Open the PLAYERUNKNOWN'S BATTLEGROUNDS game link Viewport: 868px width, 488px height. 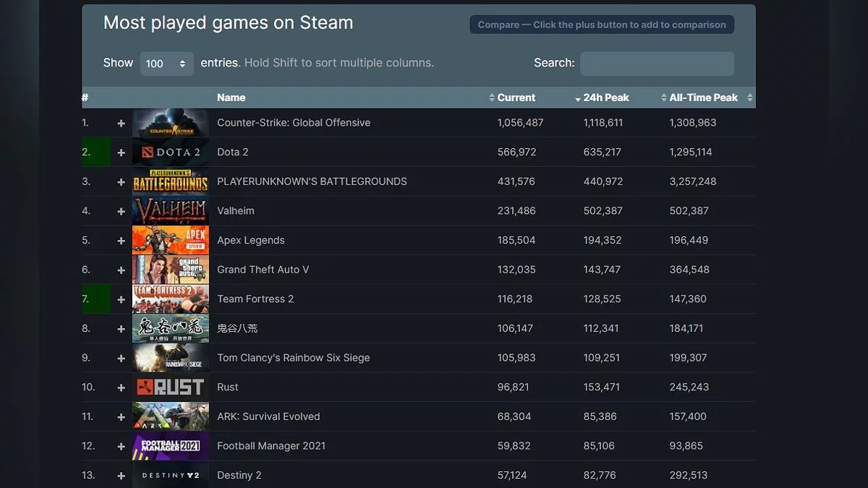pyautogui.click(x=312, y=181)
